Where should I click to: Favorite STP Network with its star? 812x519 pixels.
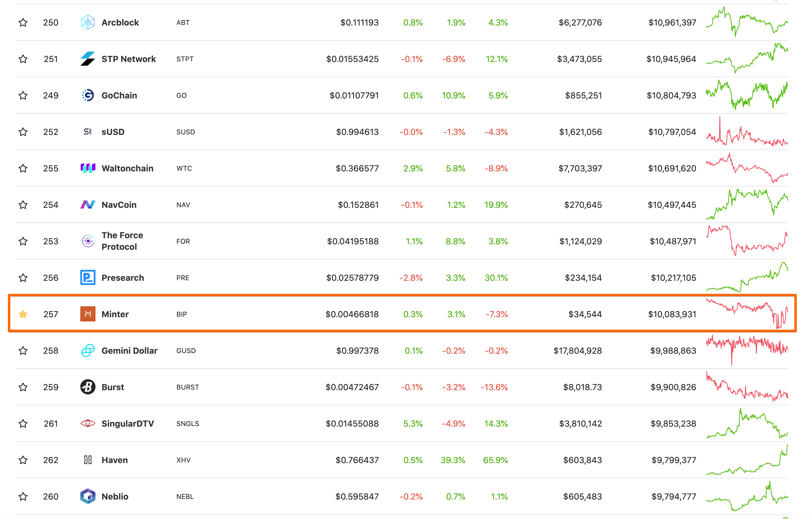(x=23, y=59)
